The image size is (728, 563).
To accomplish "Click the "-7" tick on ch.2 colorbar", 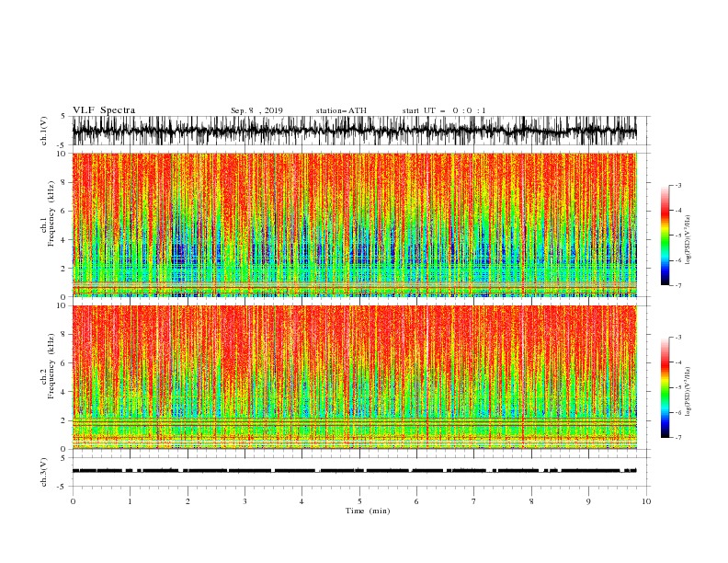I will tap(677, 437).
